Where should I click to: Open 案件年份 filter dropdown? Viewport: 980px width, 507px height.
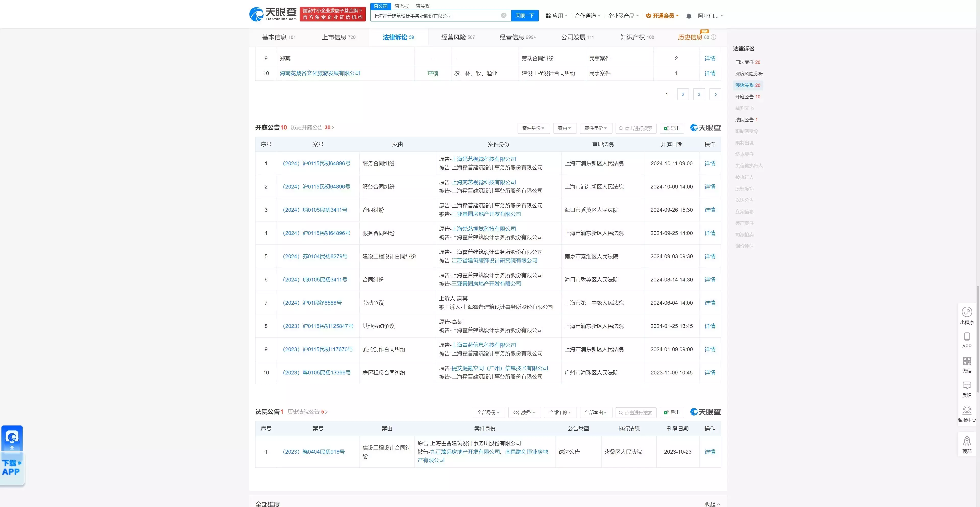(x=596, y=128)
